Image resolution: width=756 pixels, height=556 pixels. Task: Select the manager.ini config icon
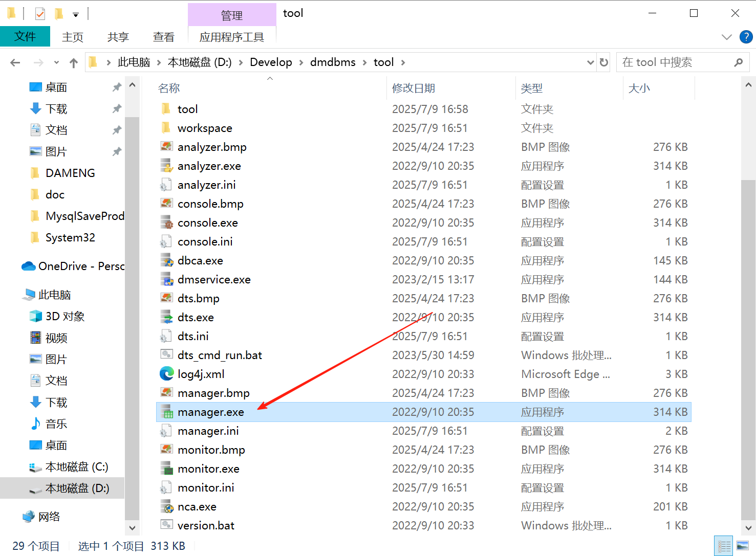166,431
